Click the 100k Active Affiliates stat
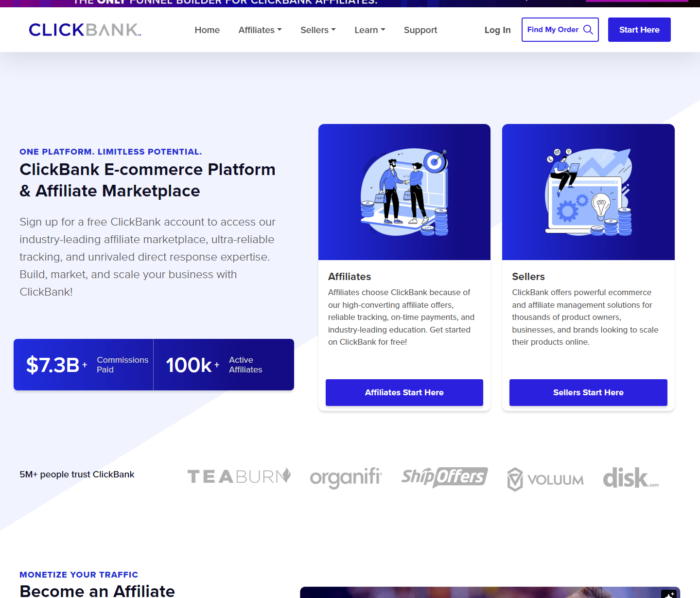The height and width of the screenshot is (598, 700). coord(224,365)
